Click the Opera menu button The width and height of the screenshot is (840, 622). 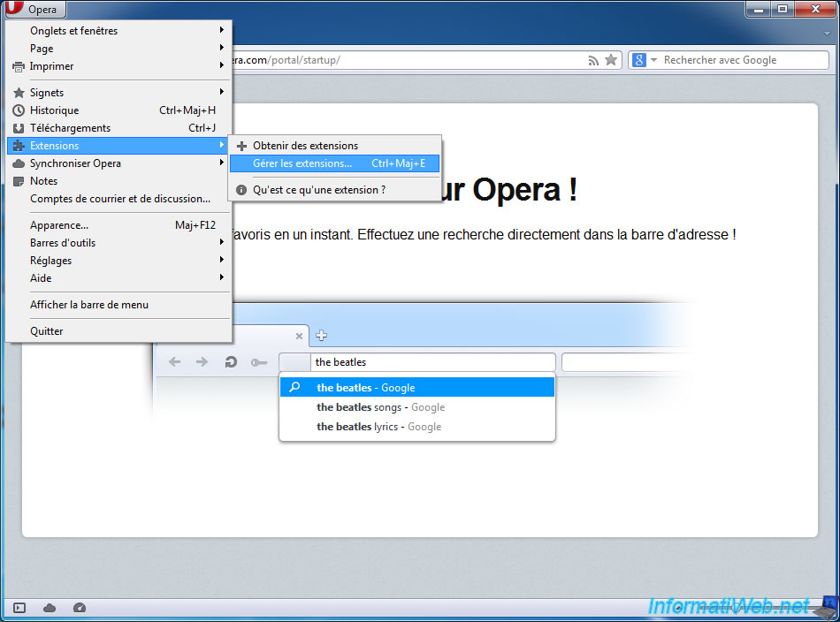[34, 10]
